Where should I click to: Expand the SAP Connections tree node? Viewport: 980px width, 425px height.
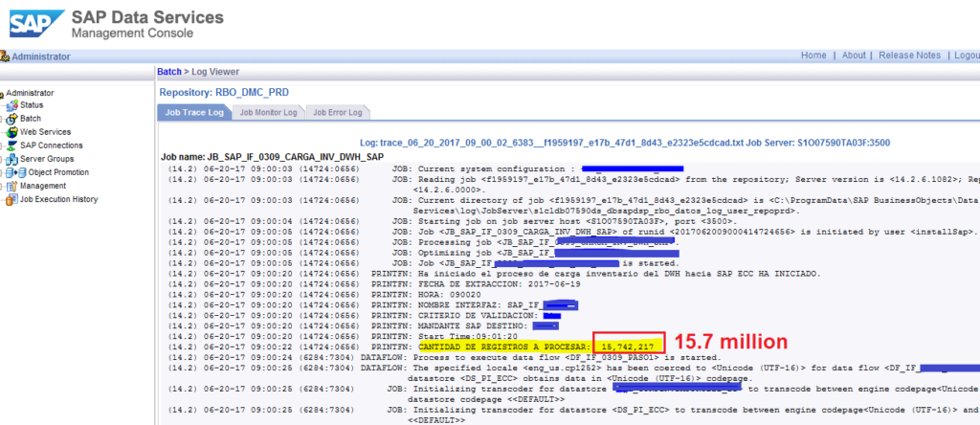click(3, 145)
